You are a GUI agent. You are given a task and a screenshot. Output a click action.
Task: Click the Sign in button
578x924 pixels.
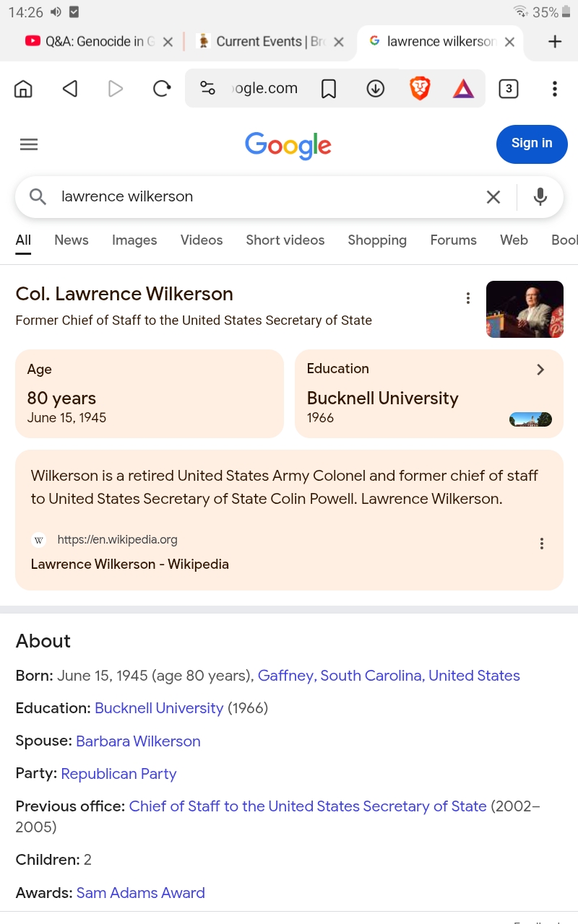[531, 143]
